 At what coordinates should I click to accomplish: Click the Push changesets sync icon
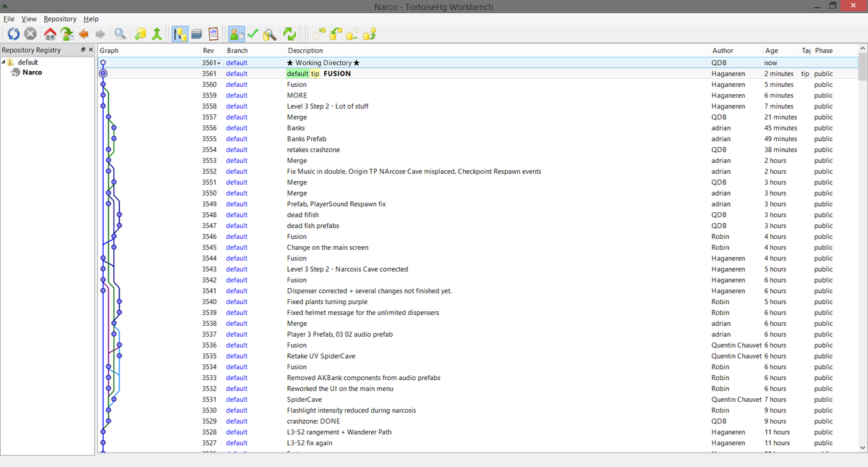pyautogui.click(x=370, y=34)
